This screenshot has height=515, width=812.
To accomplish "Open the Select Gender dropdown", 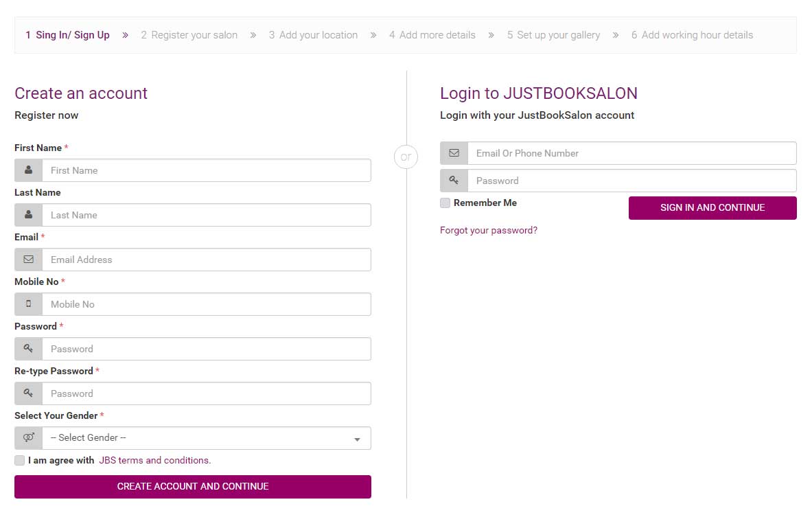I will pos(199,438).
